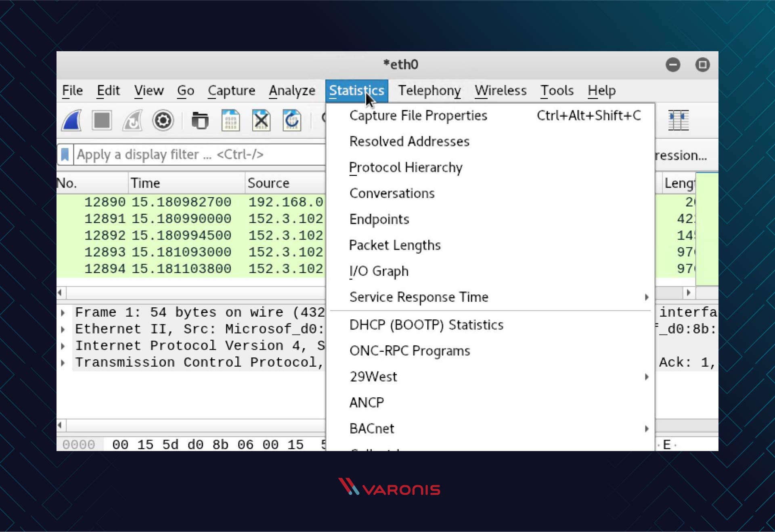The width and height of the screenshot is (775, 532).
Task: Open Endpoints statistics
Action: 490,219
